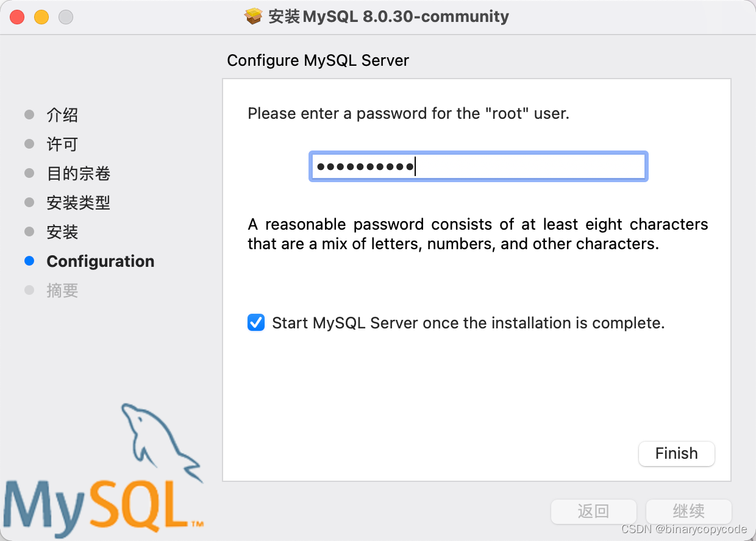Click the window title text
Viewport: 756px width, 541px height.
388,16
